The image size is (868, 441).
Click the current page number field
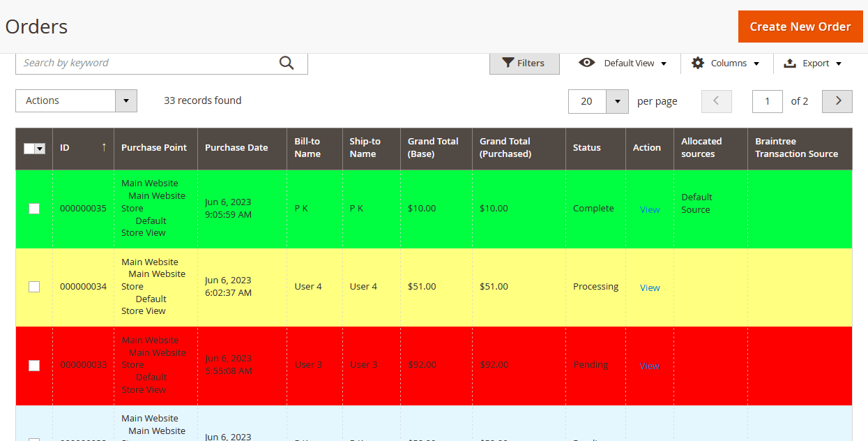coord(767,101)
